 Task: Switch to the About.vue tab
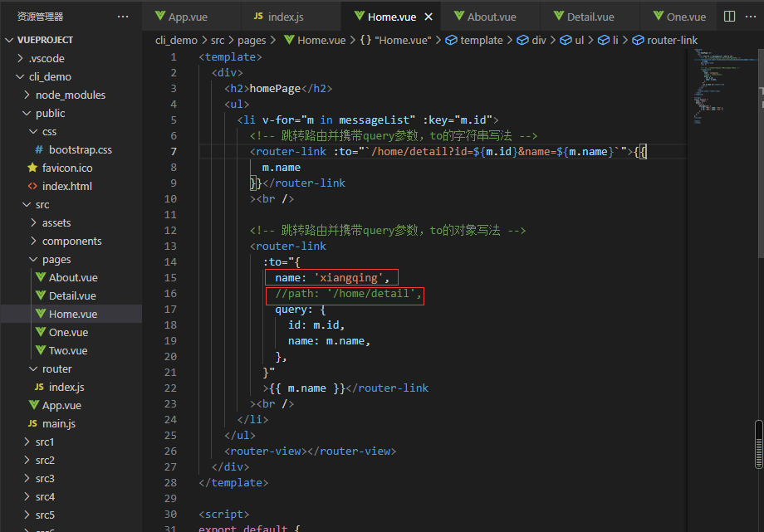(491, 17)
